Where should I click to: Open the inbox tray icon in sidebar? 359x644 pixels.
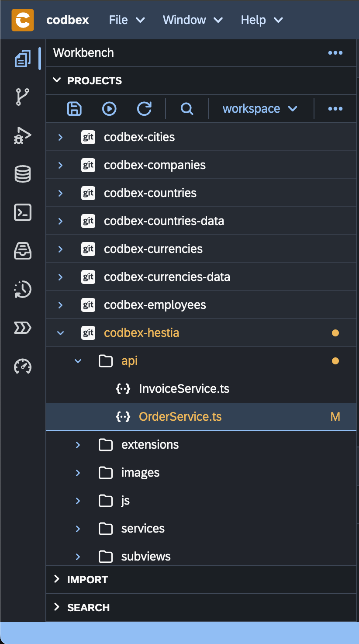23,251
